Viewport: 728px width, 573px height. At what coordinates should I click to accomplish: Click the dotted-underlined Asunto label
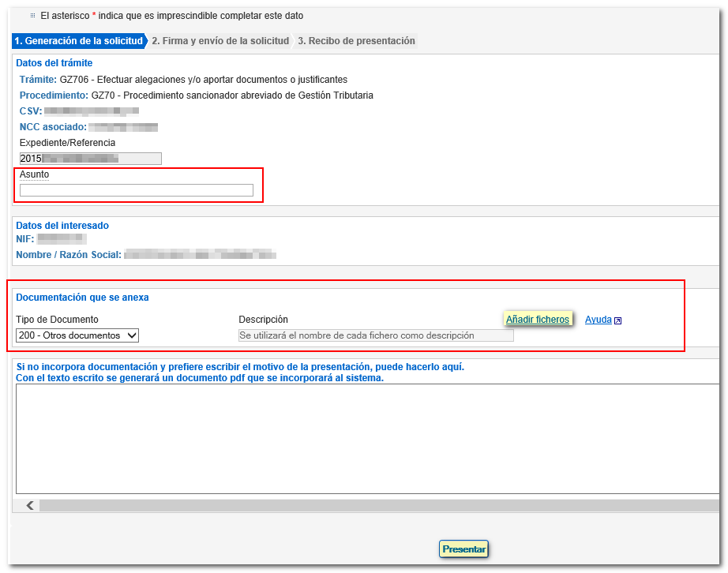point(34,174)
